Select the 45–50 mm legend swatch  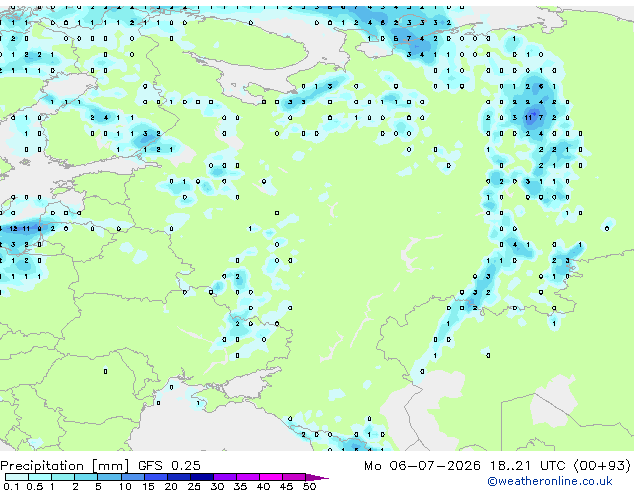(294, 477)
